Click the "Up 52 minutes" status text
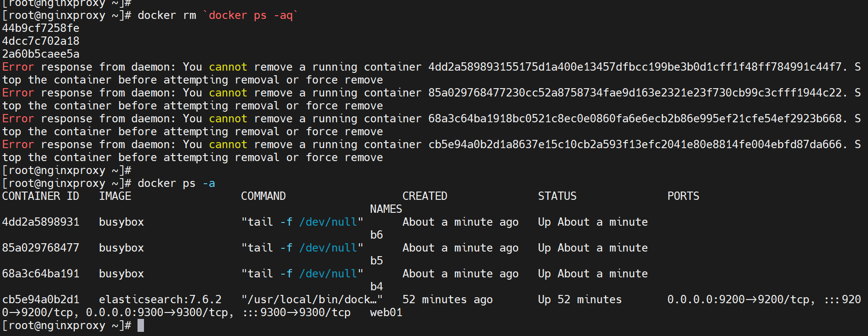Image resolution: width=868 pixels, height=336 pixels. coord(580,300)
